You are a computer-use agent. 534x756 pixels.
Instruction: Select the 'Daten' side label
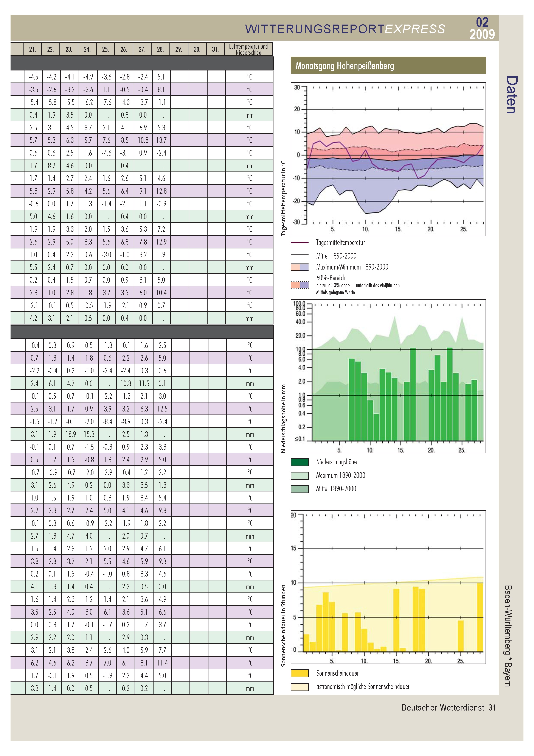pyautogui.click(x=512, y=95)
